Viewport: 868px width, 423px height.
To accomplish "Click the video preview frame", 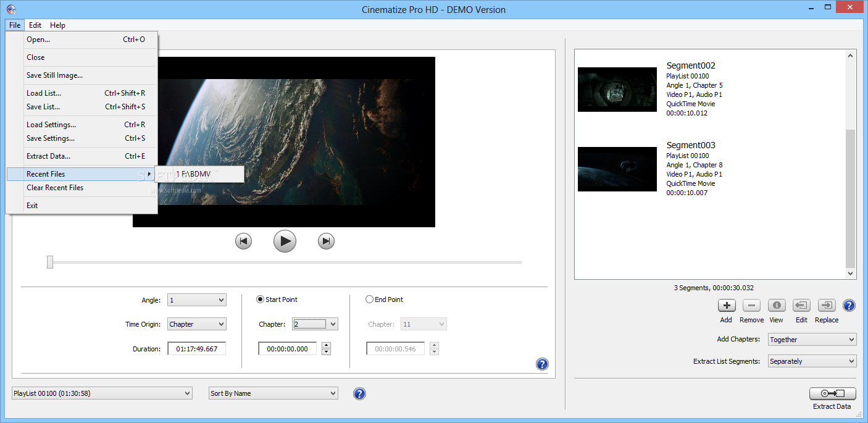I will [x=284, y=142].
